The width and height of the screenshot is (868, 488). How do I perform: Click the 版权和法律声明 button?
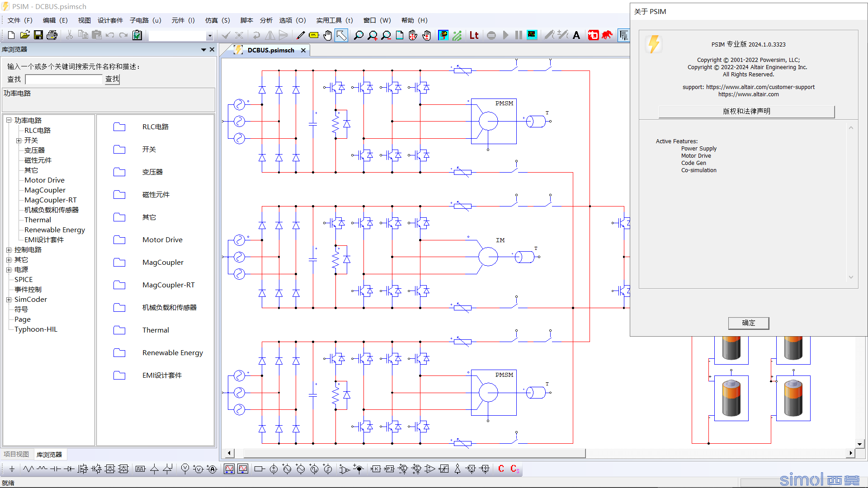click(746, 111)
